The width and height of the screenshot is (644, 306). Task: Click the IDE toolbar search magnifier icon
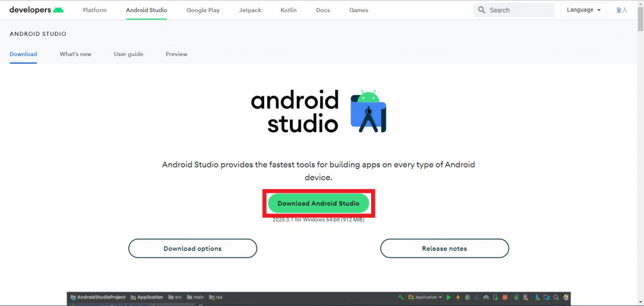pos(556,297)
